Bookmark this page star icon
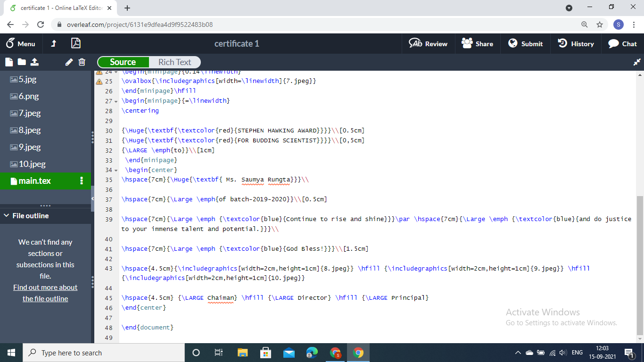644x362 pixels. (x=600, y=25)
